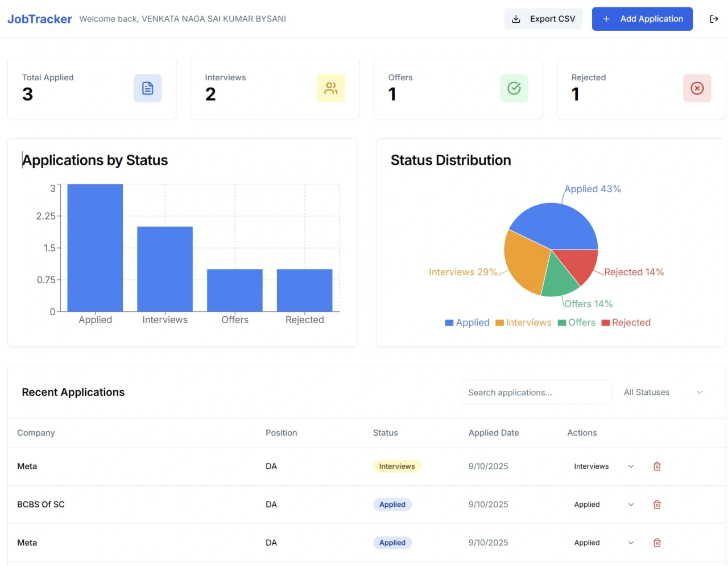Click the Applied Date column header

click(494, 433)
